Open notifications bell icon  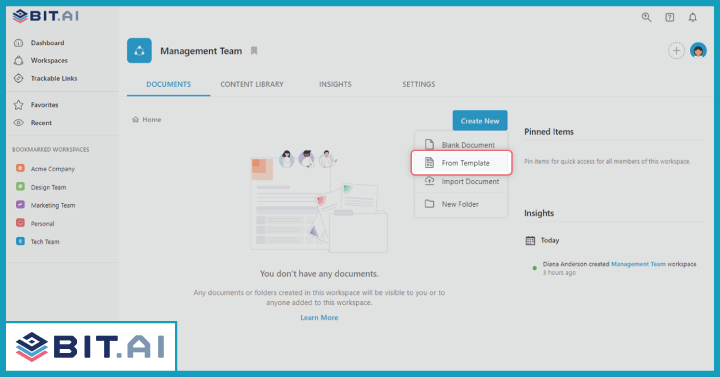pyautogui.click(x=692, y=17)
